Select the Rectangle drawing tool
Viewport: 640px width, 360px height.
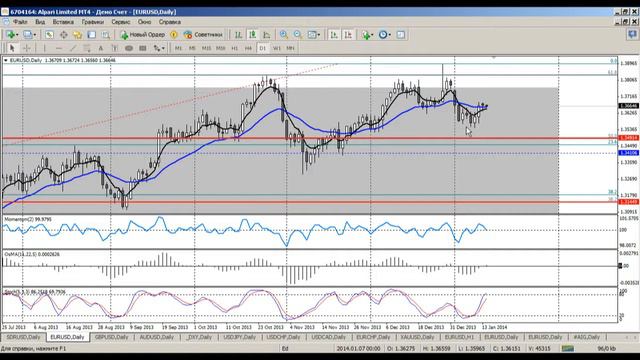point(142,48)
